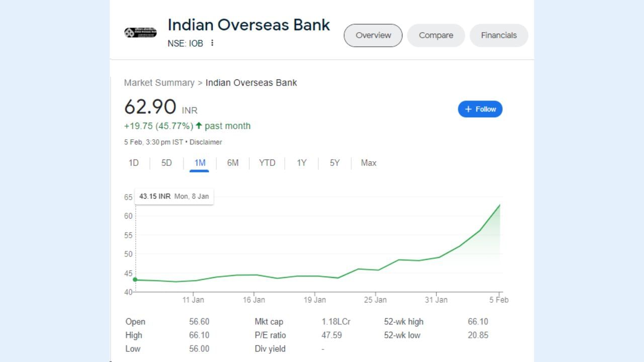644x362 pixels.
Task: Select the 1Y time range
Action: point(301,163)
